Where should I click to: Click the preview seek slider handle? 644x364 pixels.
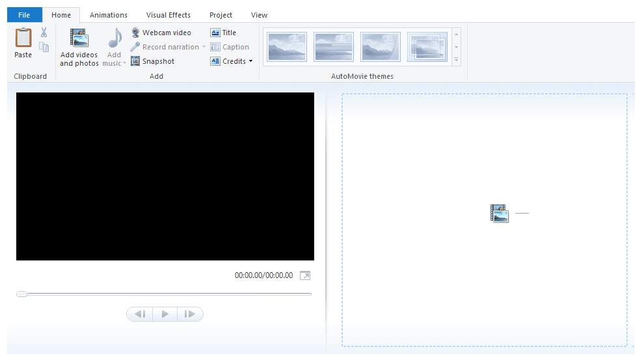[x=21, y=294]
